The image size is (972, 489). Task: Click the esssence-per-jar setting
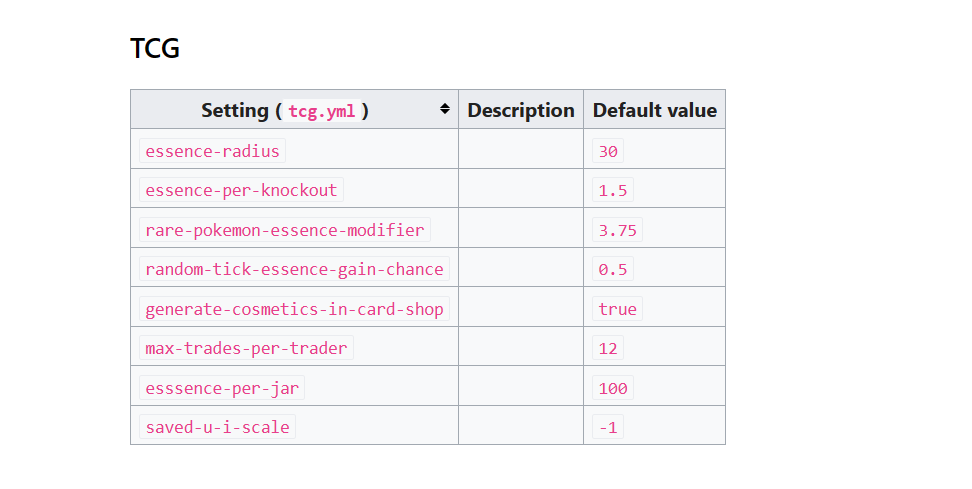[222, 388]
